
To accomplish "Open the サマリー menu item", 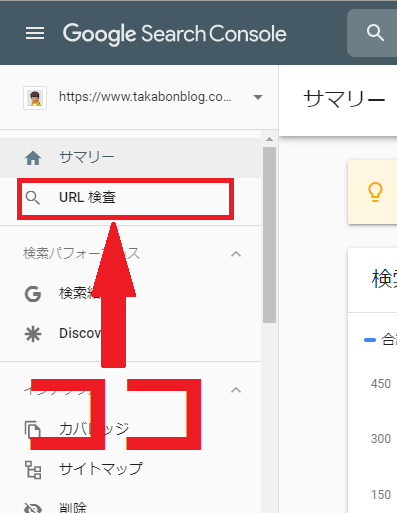I will click(x=130, y=158).
